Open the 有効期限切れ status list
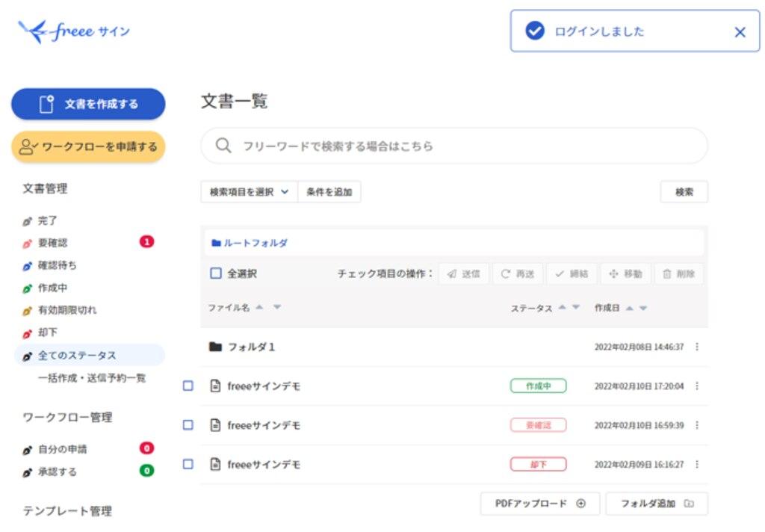Viewport: 765px width, 532px height. (67, 310)
